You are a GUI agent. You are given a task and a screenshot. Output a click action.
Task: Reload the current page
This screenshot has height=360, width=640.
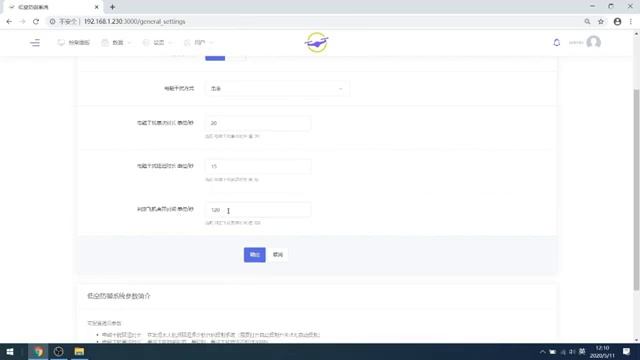(36, 22)
